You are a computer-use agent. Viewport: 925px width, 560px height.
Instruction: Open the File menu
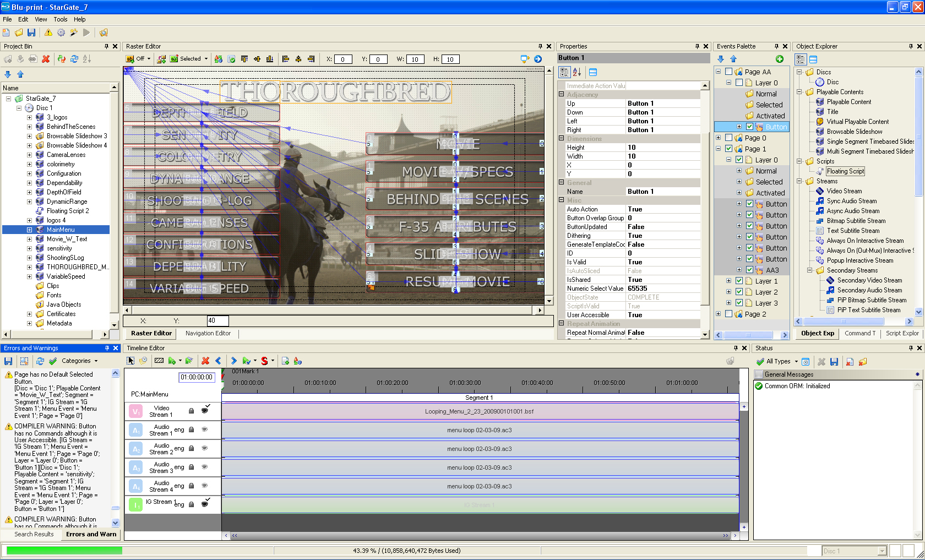pyautogui.click(x=7, y=19)
